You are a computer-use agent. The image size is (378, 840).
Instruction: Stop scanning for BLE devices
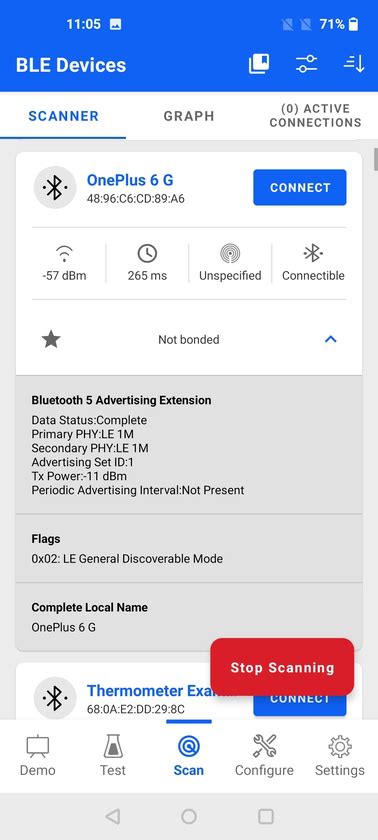tap(282, 668)
